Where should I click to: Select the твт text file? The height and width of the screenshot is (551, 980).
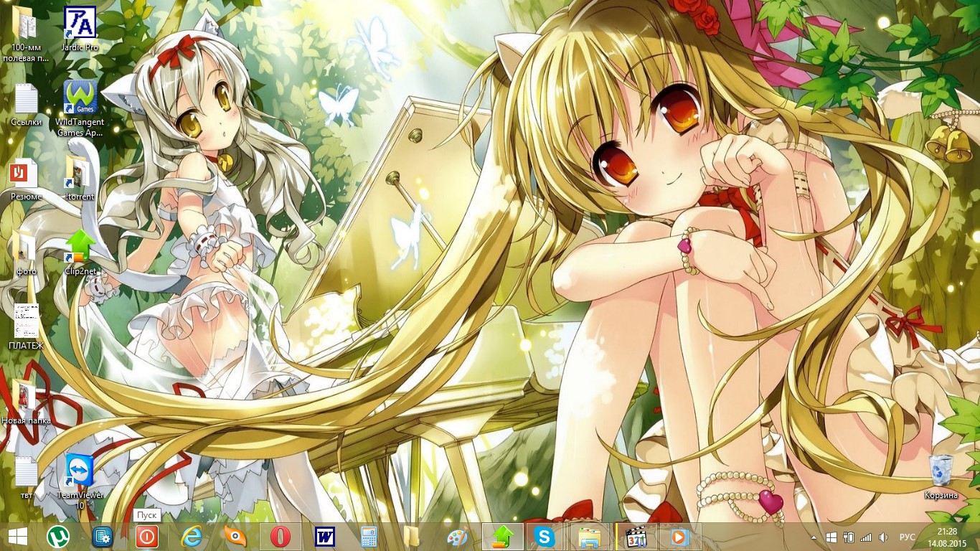tap(27, 476)
